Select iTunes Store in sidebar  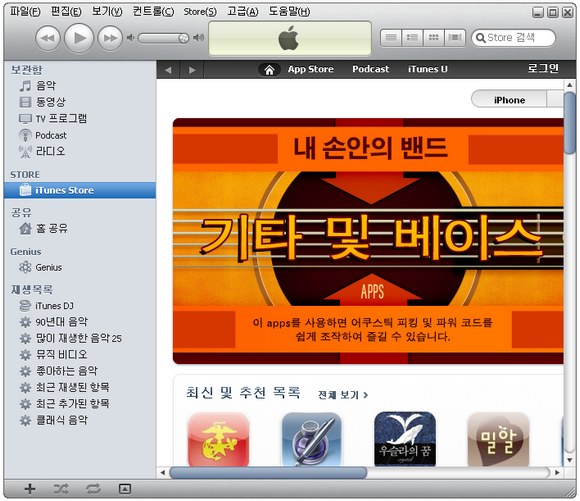tap(80, 190)
